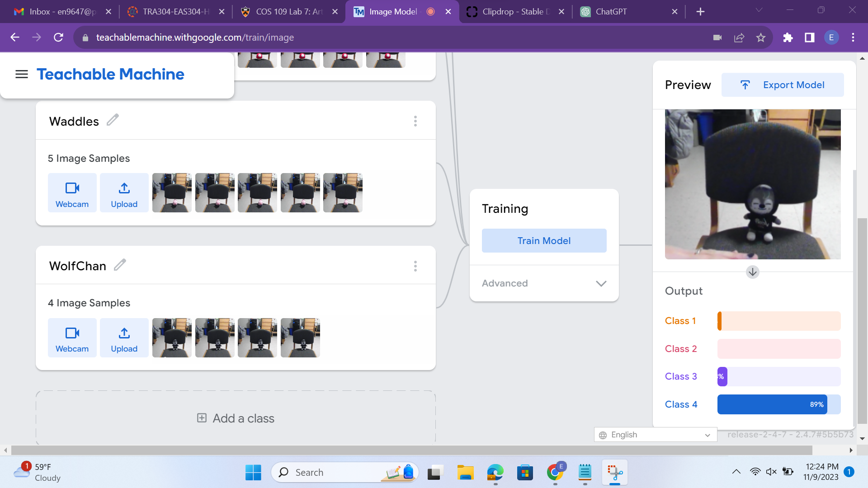Image resolution: width=868 pixels, height=488 pixels.
Task: Click the edit pencil icon next to Waddles
Action: [x=113, y=121]
